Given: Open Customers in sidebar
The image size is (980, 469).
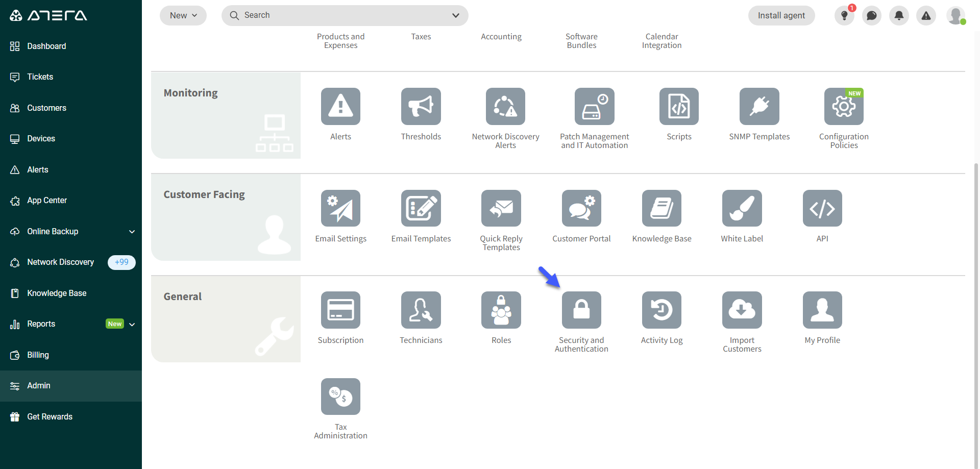Looking at the screenshot, I should point(71,108).
